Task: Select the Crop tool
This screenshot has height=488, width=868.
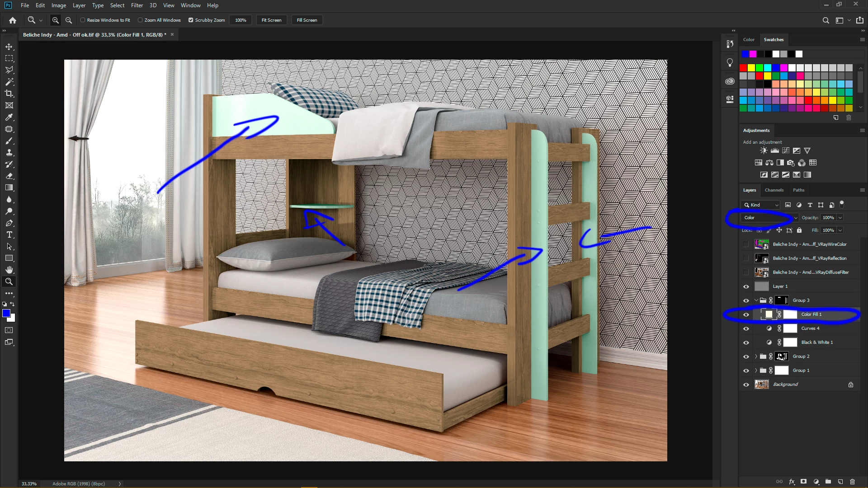Action: (x=9, y=94)
